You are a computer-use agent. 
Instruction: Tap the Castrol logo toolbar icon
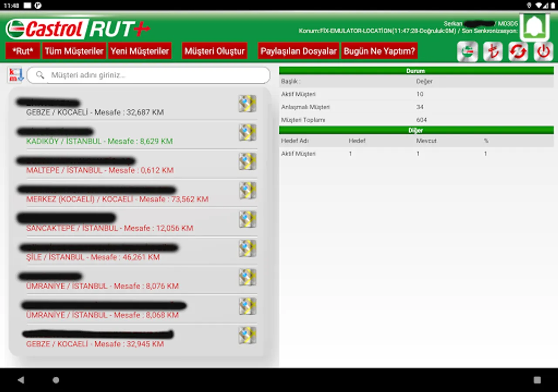pyautogui.click(x=467, y=52)
